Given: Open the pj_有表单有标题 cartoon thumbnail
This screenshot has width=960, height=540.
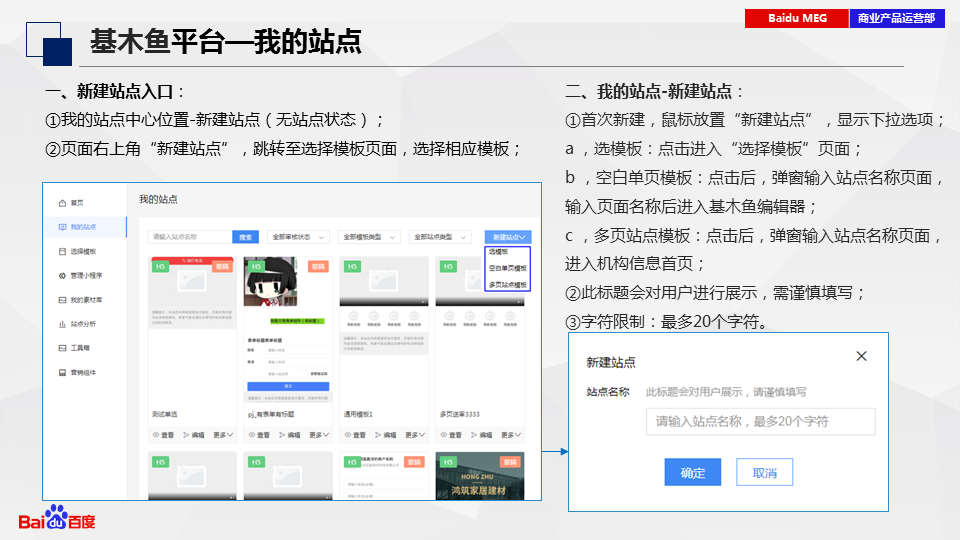Looking at the screenshot, I should coord(271,282).
